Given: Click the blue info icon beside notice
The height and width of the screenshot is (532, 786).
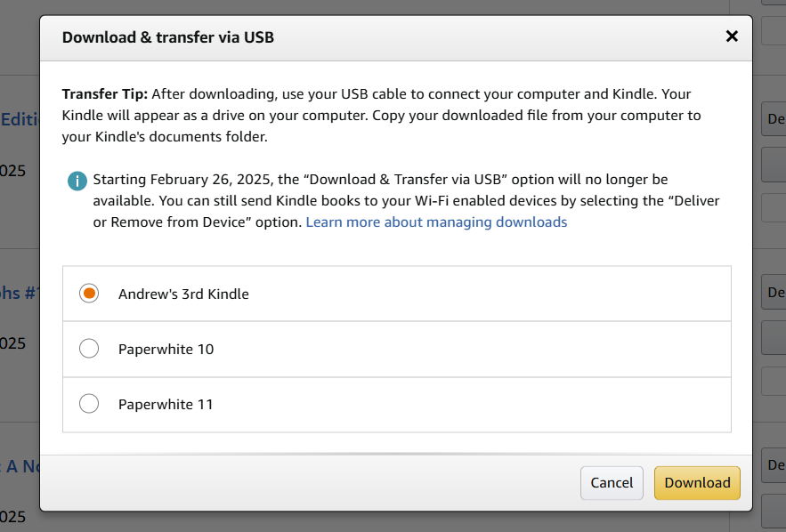Looking at the screenshot, I should (77, 181).
